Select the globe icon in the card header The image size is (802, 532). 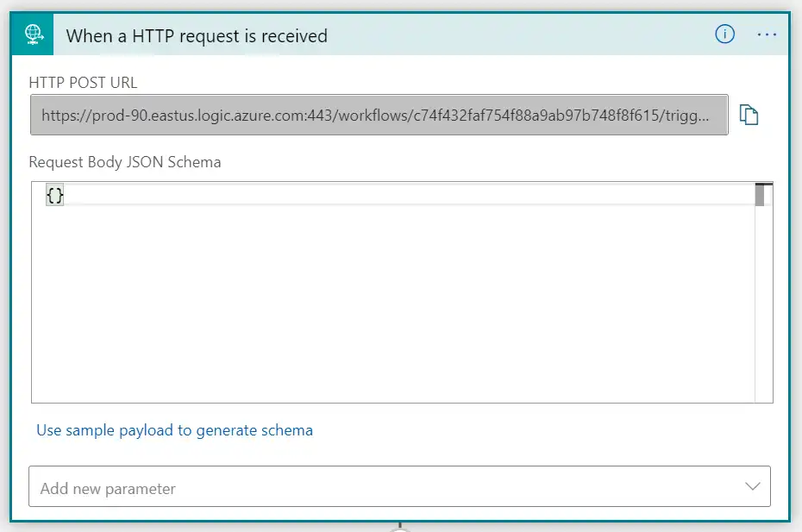click(x=32, y=34)
